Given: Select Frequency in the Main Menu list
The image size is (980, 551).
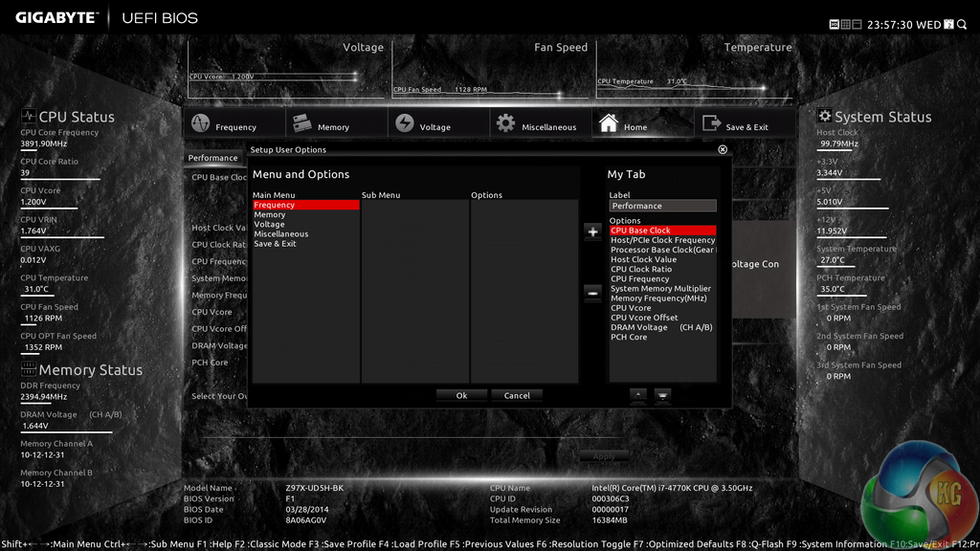Looking at the screenshot, I should [305, 205].
